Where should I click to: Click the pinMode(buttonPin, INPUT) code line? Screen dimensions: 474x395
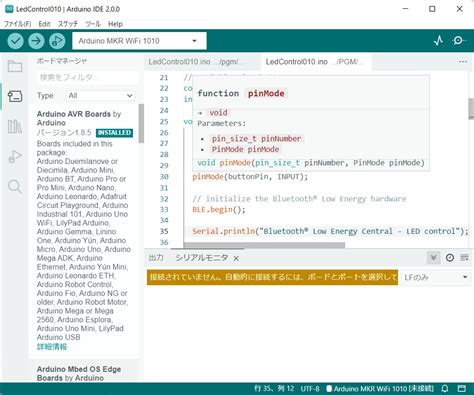click(250, 177)
